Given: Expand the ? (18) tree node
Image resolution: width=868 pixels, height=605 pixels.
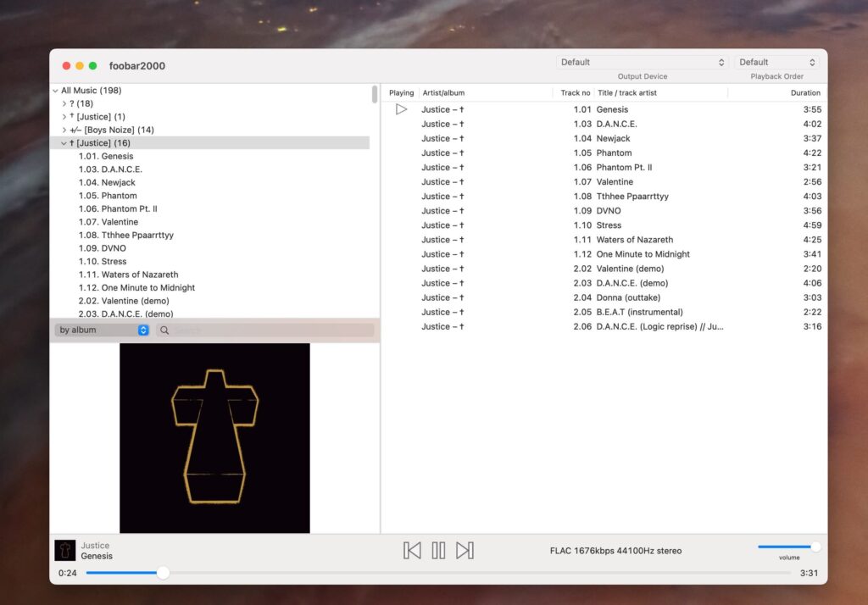Looking at the screenshot, I should pyautogui.click(x=64, y=103).
